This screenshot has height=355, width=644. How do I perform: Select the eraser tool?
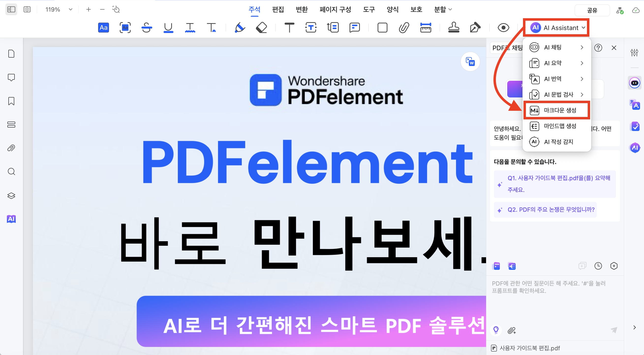(x=261, y=28)
